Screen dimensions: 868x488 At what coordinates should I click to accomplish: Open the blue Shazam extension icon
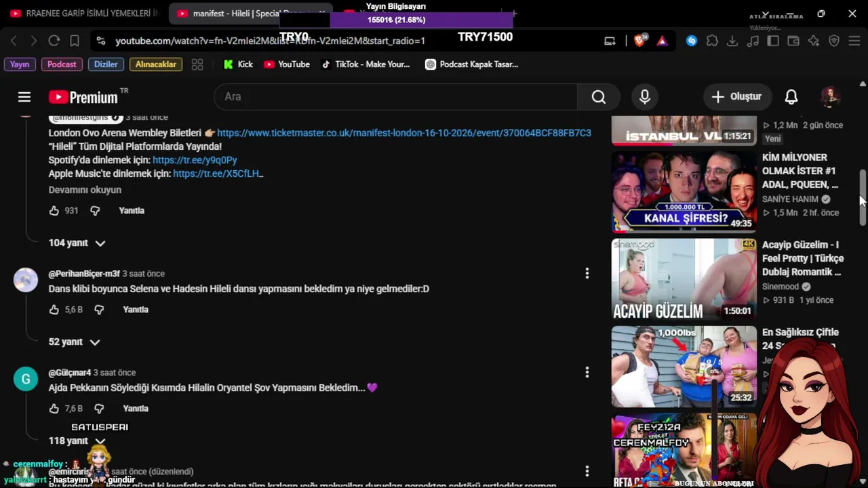[692, 41]
